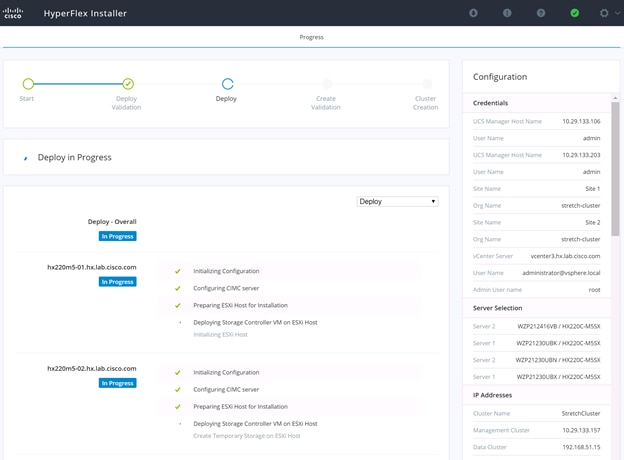
Task: Click checkmark for hx220m5-02 Configuring CIMC server
Action: click(177, 390)
